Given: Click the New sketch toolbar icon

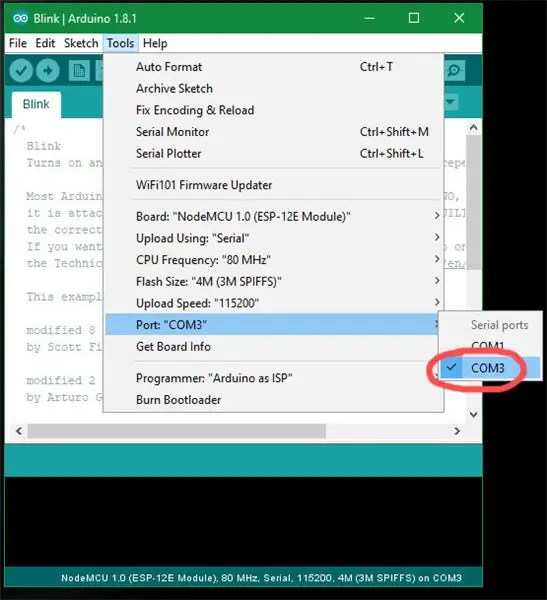Looking at the screenshot, I should 79,71.
